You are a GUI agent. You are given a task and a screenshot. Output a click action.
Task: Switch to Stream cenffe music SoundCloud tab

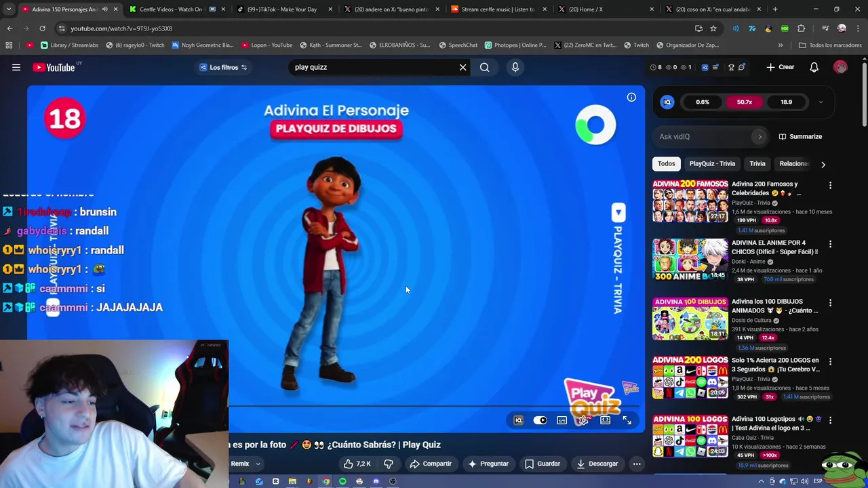click(498, 9)
